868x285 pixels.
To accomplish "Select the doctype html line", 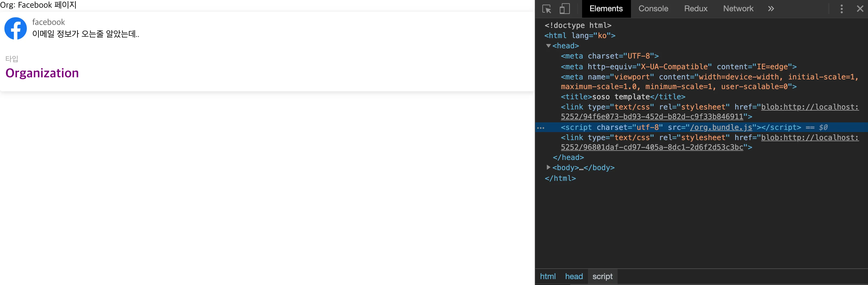I will (578, 25).
